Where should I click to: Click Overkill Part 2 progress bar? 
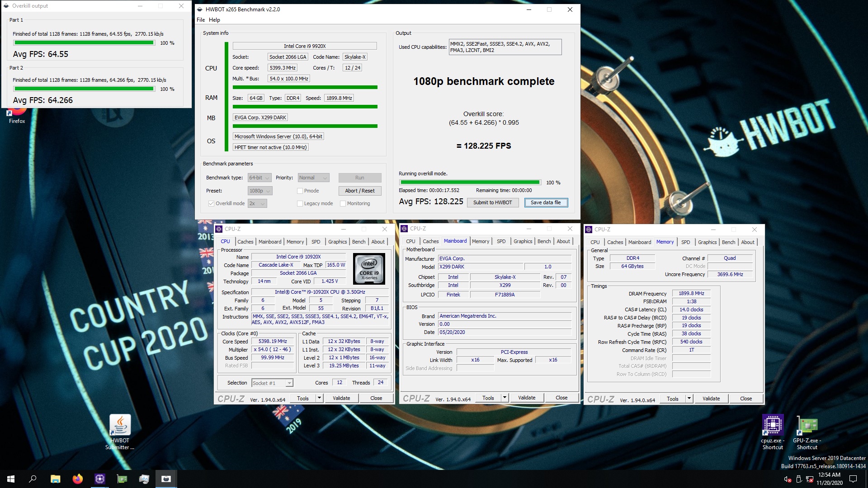[84, 89]
